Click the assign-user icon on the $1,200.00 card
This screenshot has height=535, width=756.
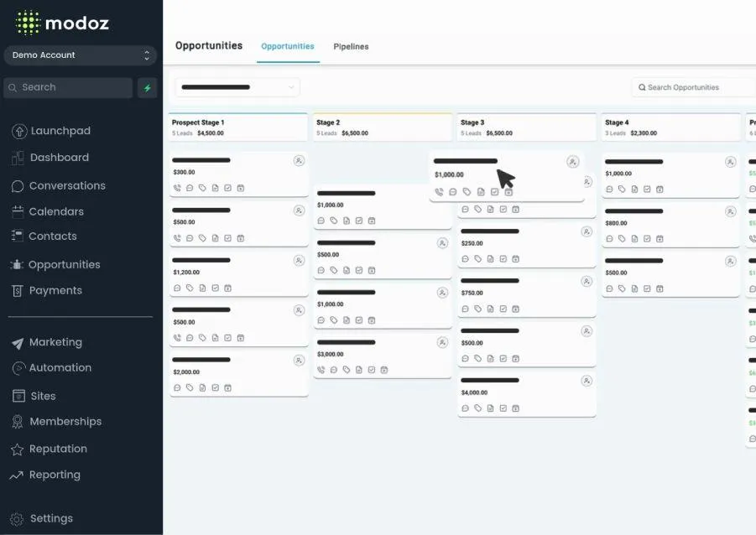(x=299, y=261)
